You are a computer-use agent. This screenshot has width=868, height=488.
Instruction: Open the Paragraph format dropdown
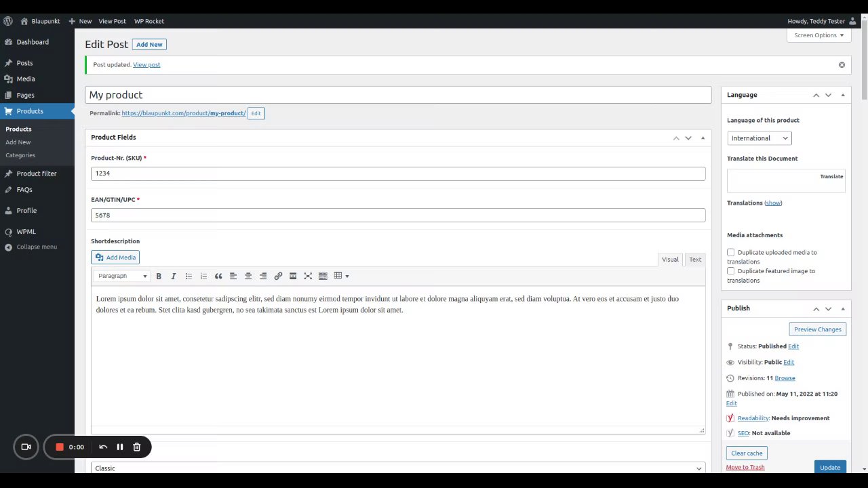122,276
